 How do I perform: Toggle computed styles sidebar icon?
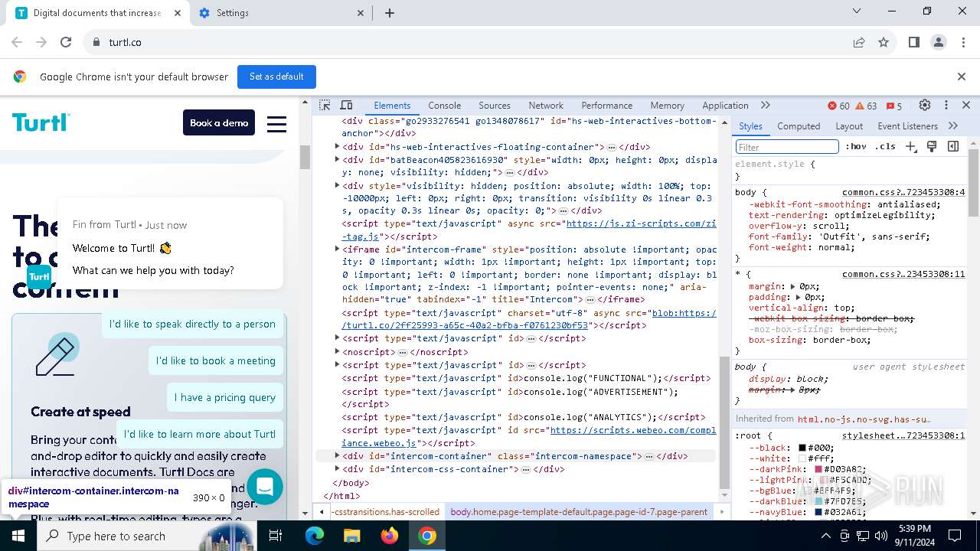[953, 146]
